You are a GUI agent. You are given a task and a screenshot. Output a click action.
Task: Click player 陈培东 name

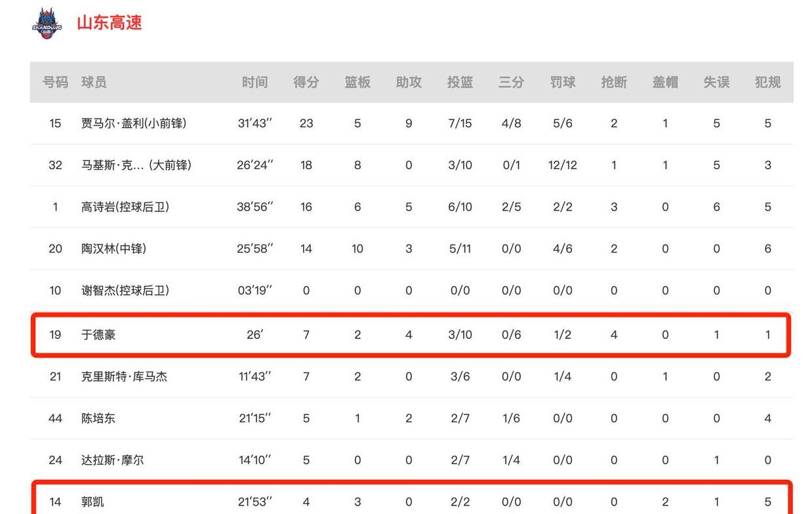[98, 418]
